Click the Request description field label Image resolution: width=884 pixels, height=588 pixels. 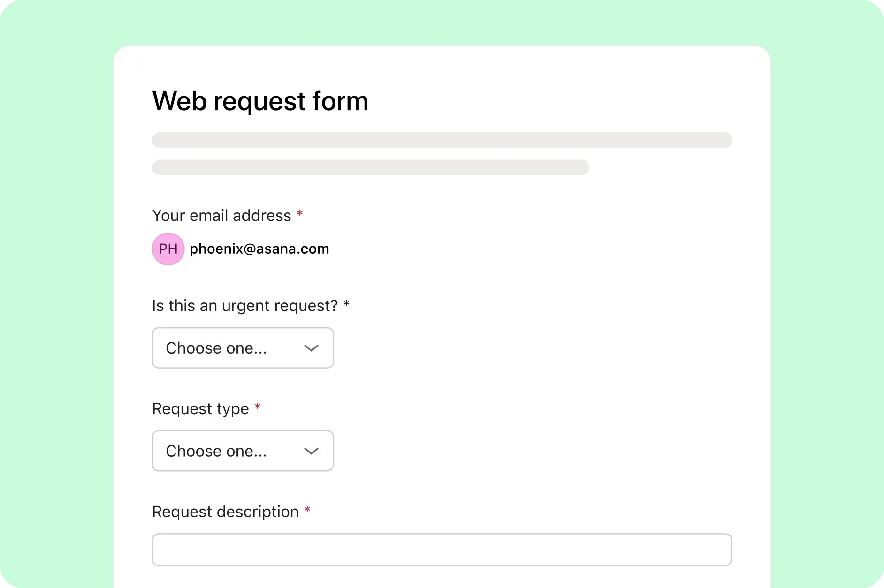pyautogui.click(x=225, y=512)
